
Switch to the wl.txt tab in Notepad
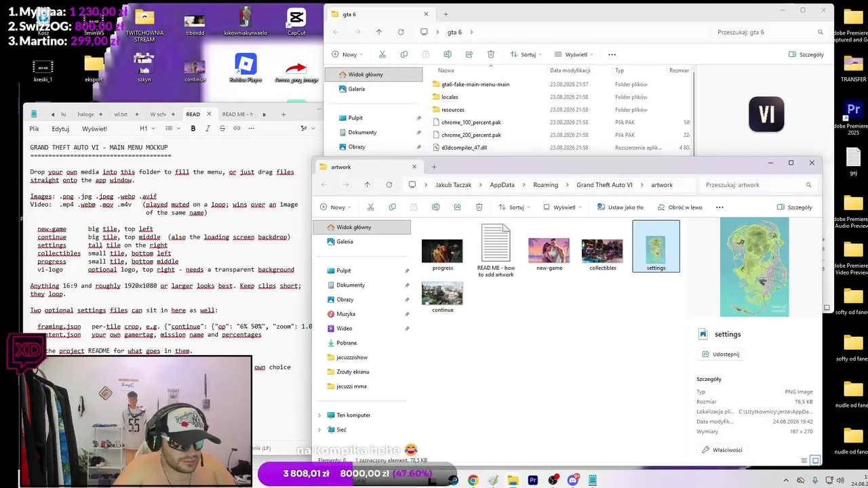tap(121, 114)
